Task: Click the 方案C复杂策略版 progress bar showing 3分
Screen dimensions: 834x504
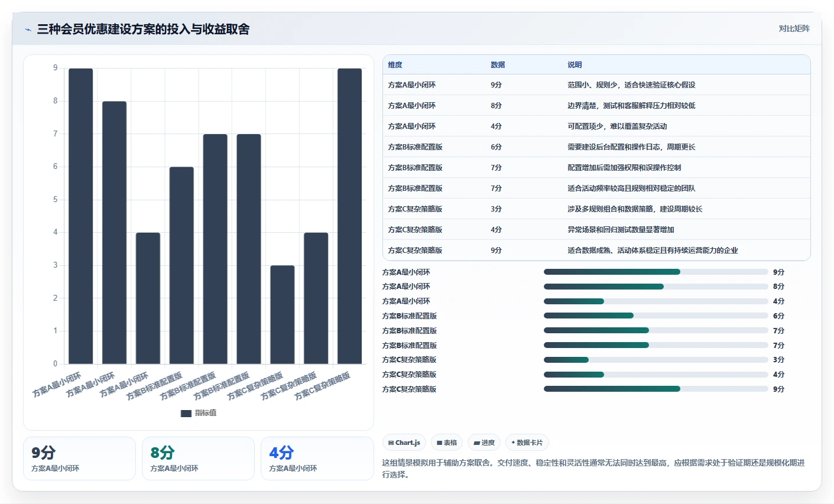Action: pos(655,360)
